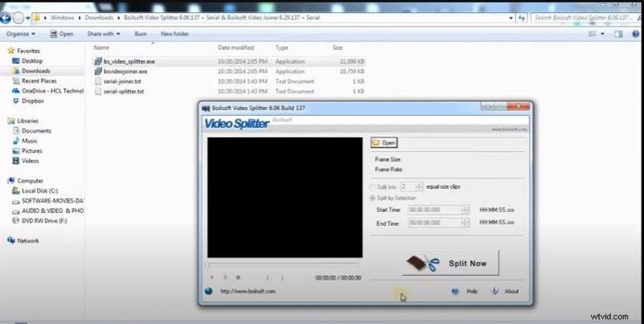Click New folder in Explorer toolbar
The image size is (644, 324).
(175, 34)
